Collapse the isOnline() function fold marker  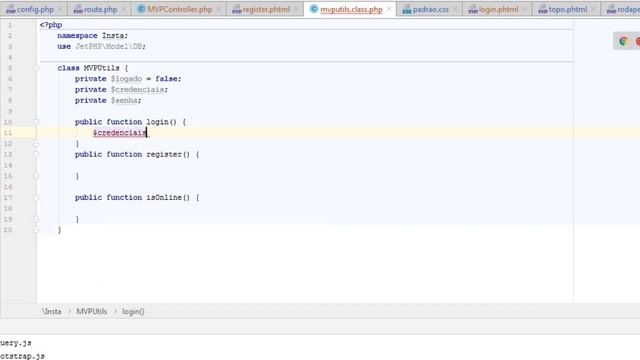36,198
